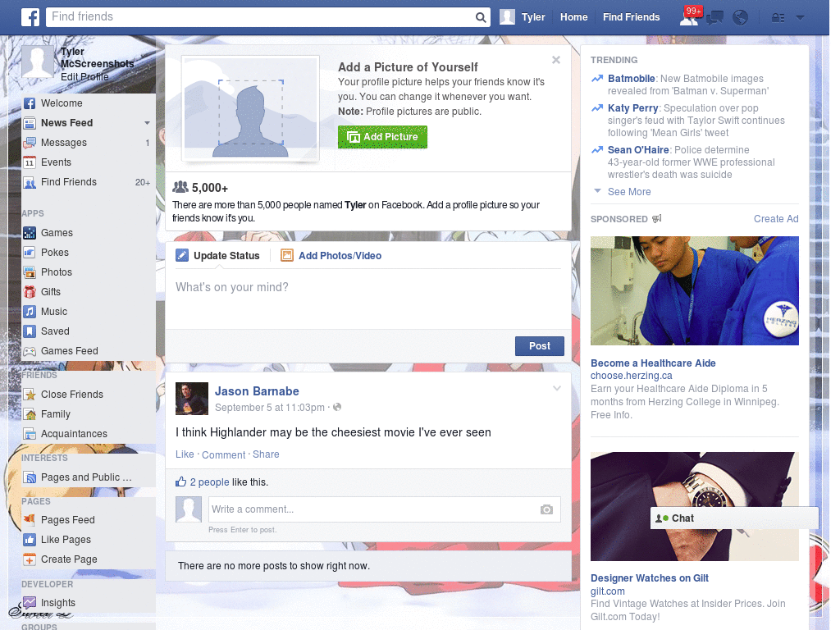Click September 5 at 11:03pm timestamp

click(269, 408)
